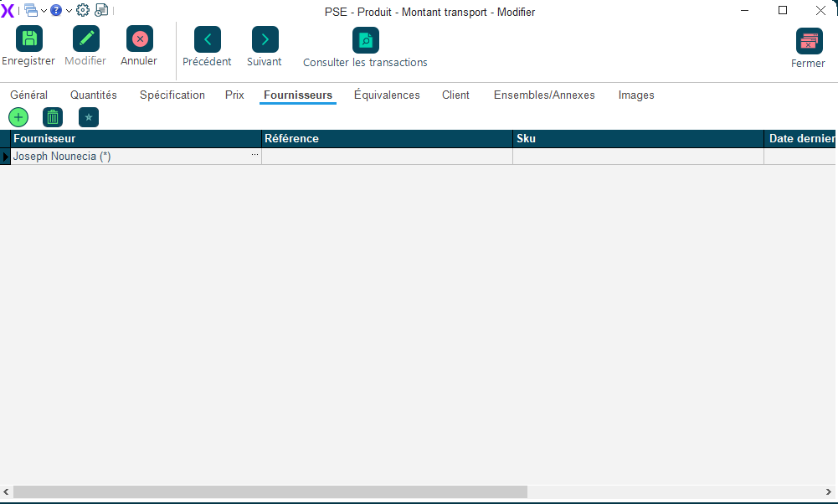Click the report document icon in title bar
The width and height of the screenshot is (838, 504).
pyautogui.click(x=101, y=10)
